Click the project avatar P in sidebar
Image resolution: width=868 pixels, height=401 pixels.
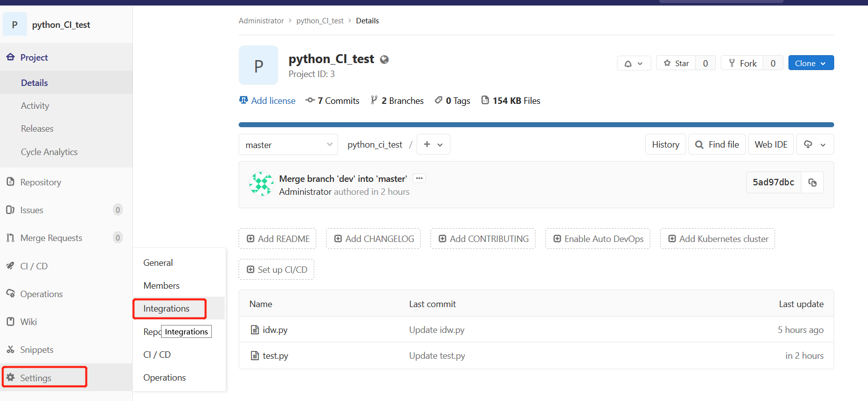[x=15, y=25]
